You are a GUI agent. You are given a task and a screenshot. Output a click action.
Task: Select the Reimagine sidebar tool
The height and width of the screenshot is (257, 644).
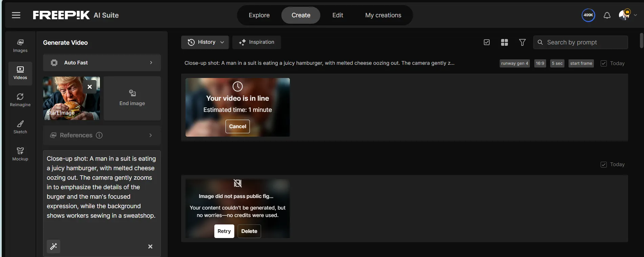pyautogui.click(x=20, y=100)
